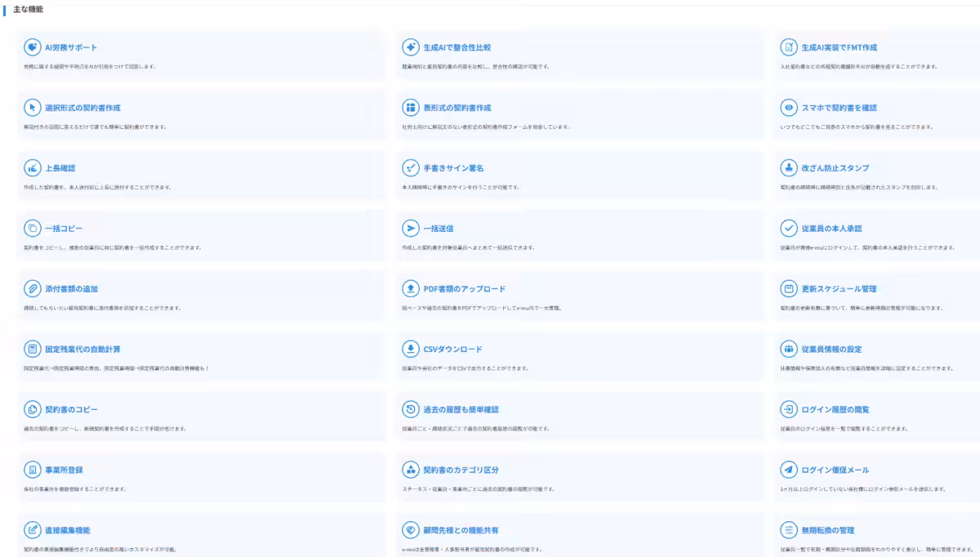Image resolution: width=980 pixels, height=557 pixels.
Task: Open the 従業員の本人承認 feature title
Action: [x=831, y=229]
